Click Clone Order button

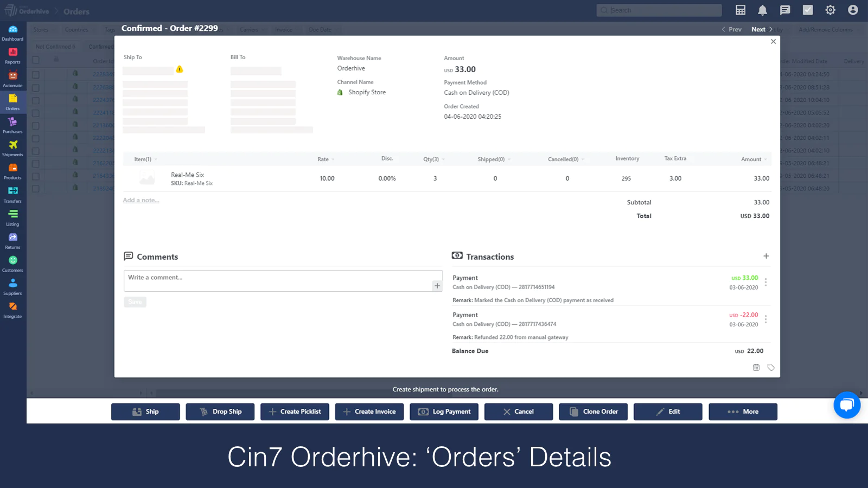(x=593, y=412)
